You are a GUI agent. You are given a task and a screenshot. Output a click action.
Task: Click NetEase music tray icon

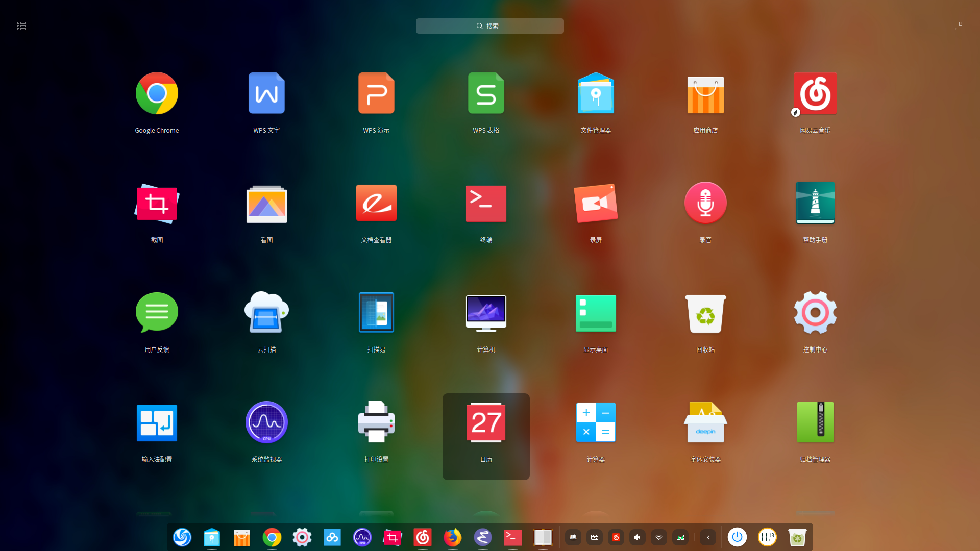[616, 537]
